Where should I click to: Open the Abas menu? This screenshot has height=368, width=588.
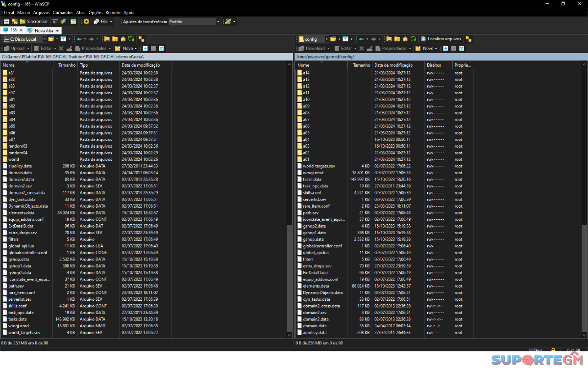(81, 12)
